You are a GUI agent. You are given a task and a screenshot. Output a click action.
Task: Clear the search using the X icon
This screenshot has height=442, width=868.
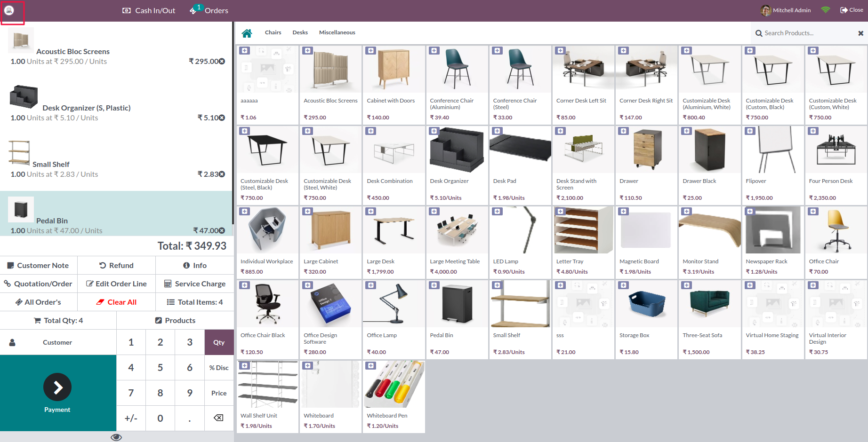coord(860,33)
